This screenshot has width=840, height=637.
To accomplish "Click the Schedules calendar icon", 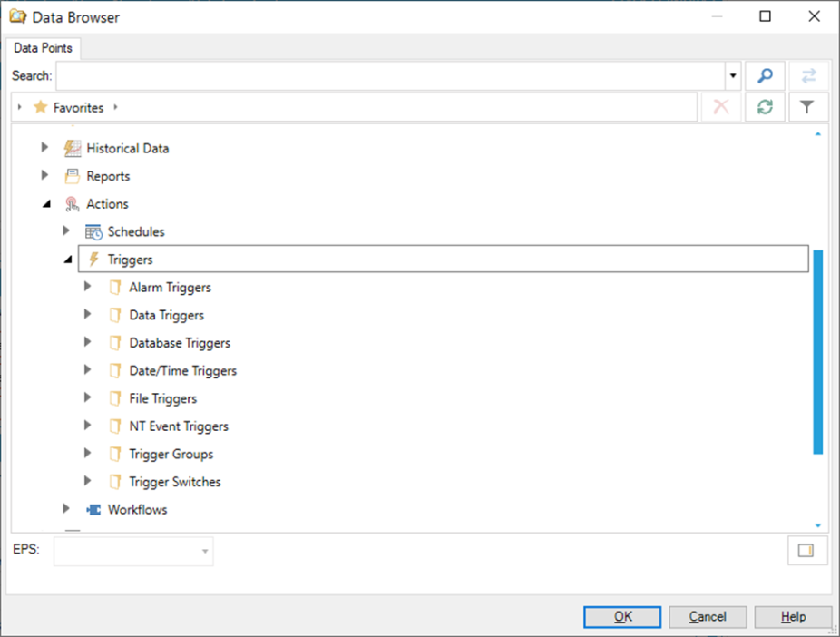I will point(93,232).
